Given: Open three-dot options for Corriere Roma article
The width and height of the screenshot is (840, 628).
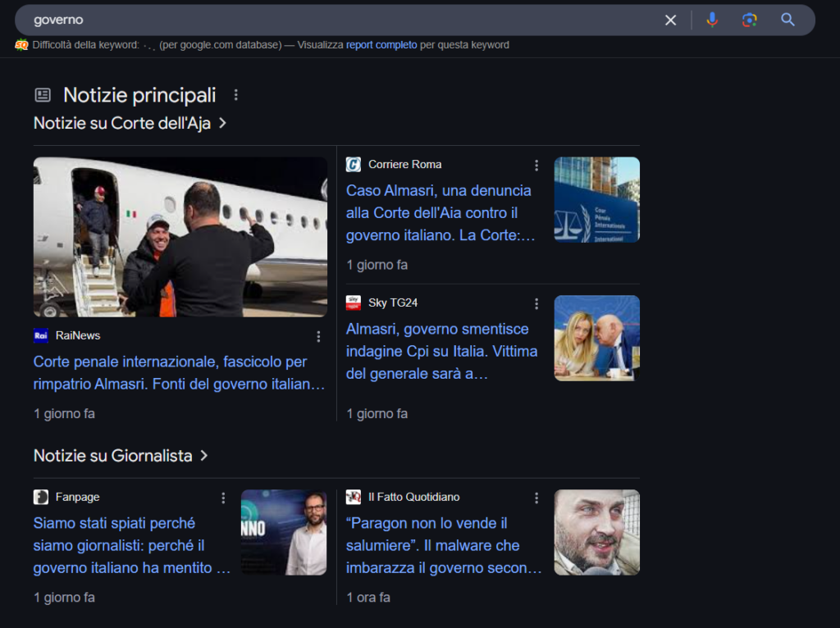Looking at the screenshot, I should pos(536,166).
